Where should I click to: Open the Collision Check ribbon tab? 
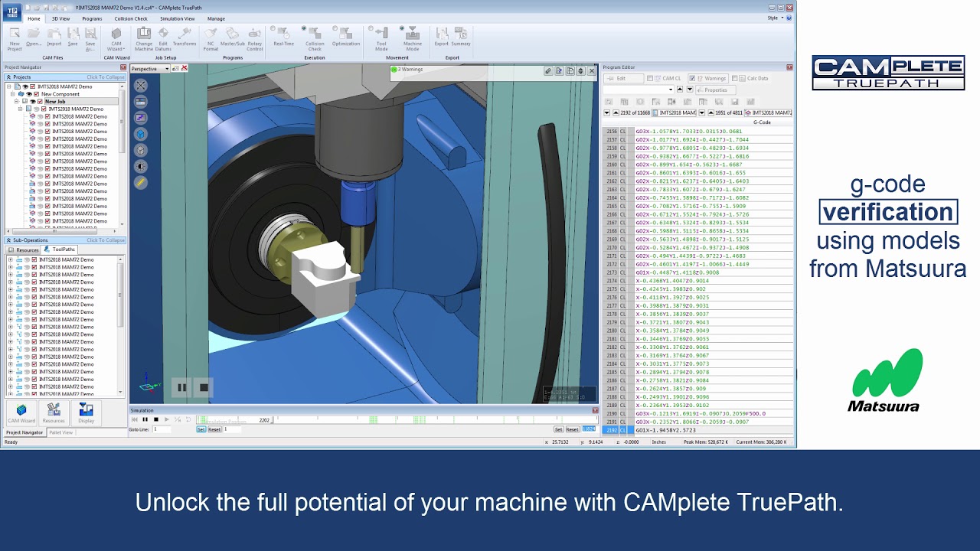click(131, 18)
